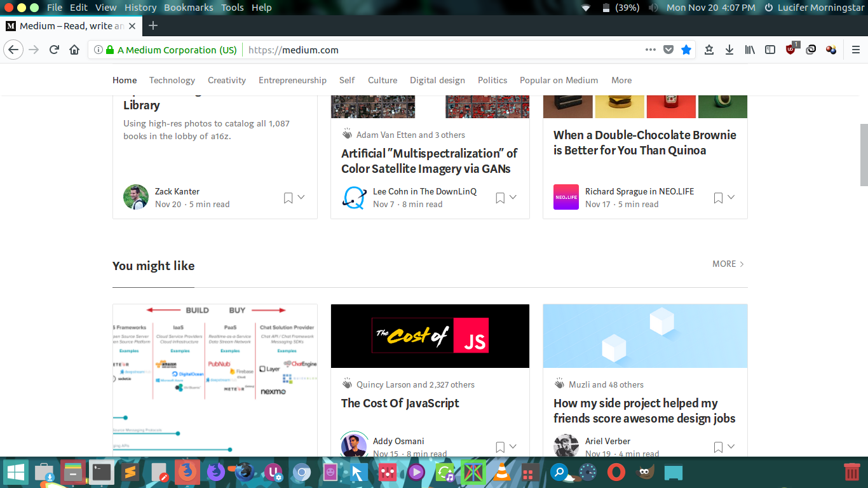Open The Cost Of JavaScript article title
Viewport: 868px width, 488px height.
tap(400, 403)
